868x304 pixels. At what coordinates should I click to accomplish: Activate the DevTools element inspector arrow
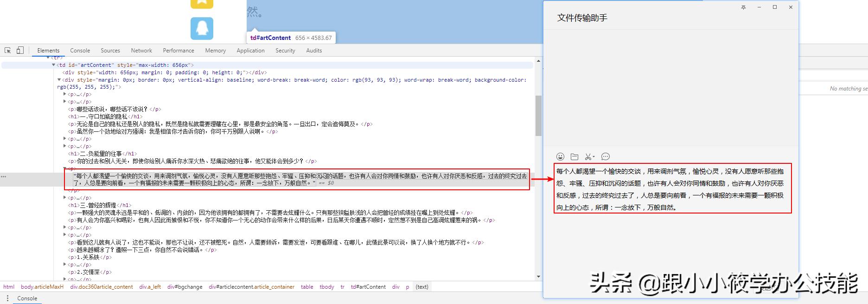(x=8, y=50)
